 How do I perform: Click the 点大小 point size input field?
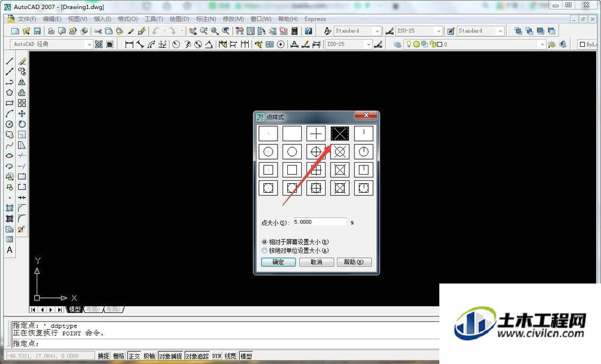(320, 222)
